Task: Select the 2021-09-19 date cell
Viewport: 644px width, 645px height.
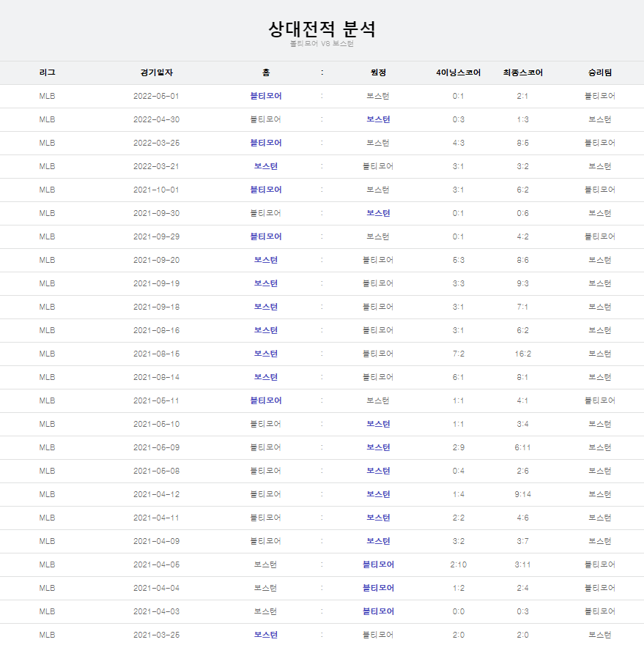Action: tap(157, 284)
